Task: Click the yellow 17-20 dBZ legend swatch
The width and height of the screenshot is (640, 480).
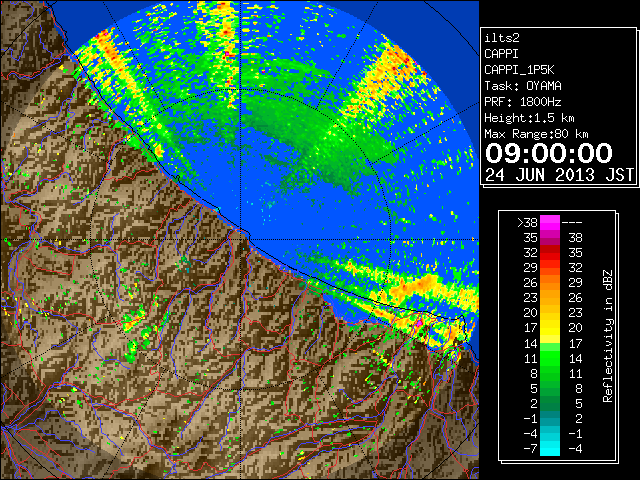Action: (x=550, y=328)
